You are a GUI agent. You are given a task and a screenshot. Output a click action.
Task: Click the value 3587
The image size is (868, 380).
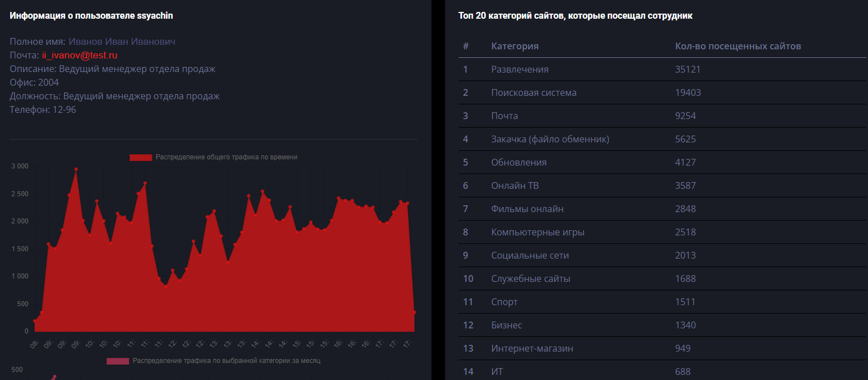[685, 185]
